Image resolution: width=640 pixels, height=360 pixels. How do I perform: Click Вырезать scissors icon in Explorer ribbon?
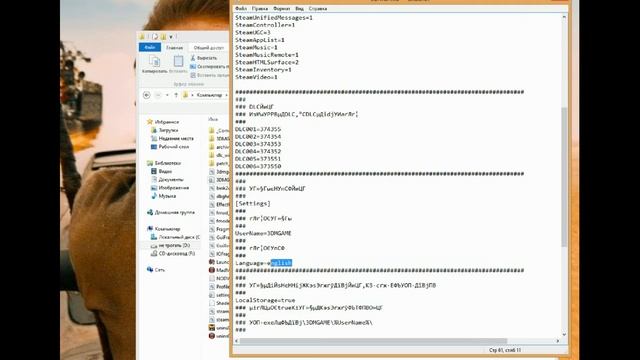click(x=193, y=58)
